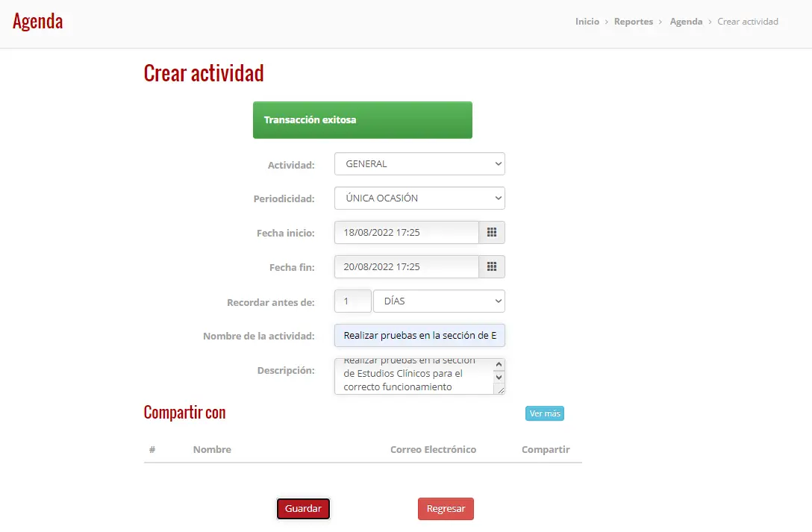The image size is (812, 532).
Task: Click the Transacción exitosa green banner
Action: 363,120
